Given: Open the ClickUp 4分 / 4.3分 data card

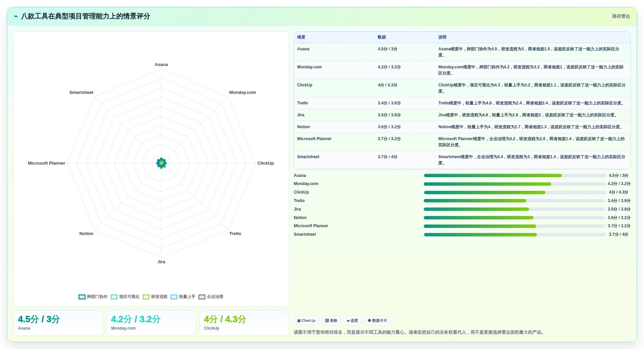Looking at the screenshot, I should [x=244, y=323].
